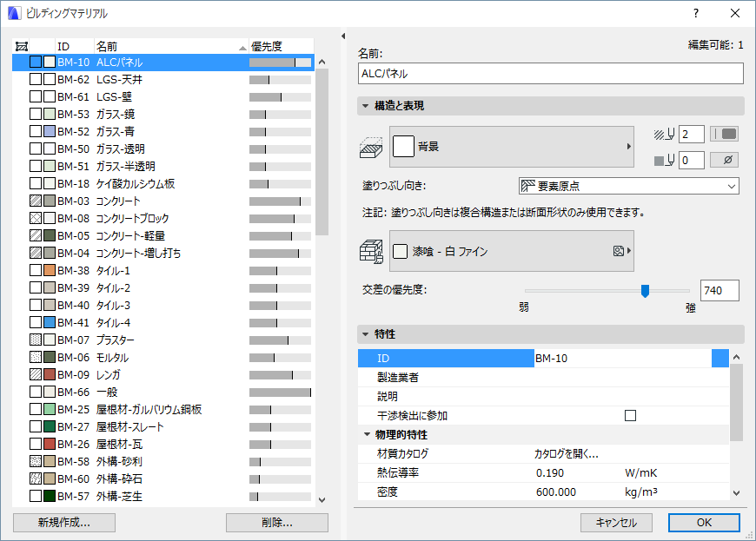Image resolution: width=756 pixels, height=541 pixels.
Task: Click the red swatch of 屋根材-瓦
Action: 50,444
